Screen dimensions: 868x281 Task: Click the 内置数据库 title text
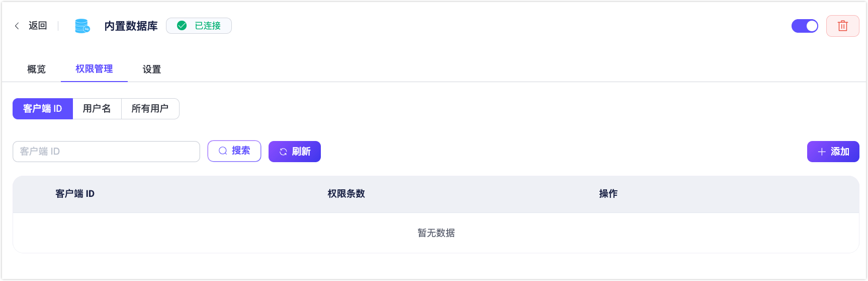coord(131,26)
